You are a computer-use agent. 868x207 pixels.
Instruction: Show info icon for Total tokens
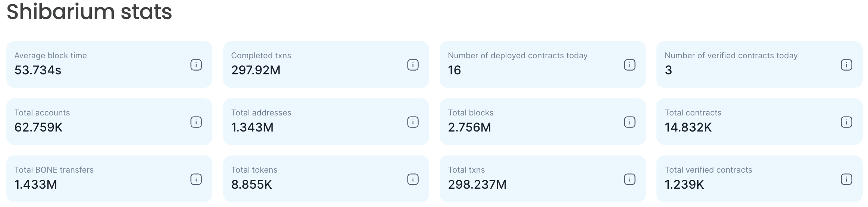coord(413,179)
